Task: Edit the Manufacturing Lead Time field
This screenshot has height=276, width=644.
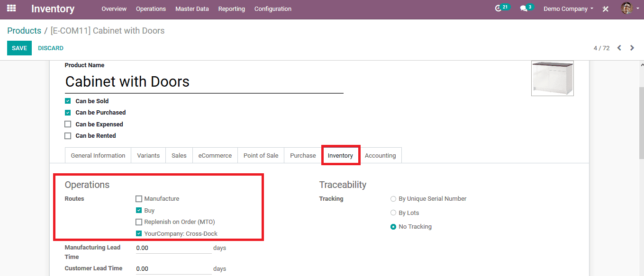Action: (x=174, y=248)
